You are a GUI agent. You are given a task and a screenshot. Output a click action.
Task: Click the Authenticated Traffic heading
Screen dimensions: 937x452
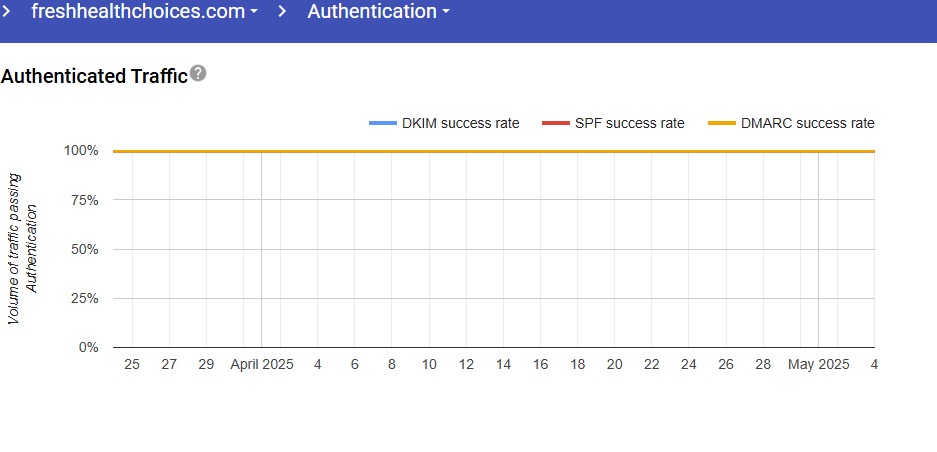point(95,76)
